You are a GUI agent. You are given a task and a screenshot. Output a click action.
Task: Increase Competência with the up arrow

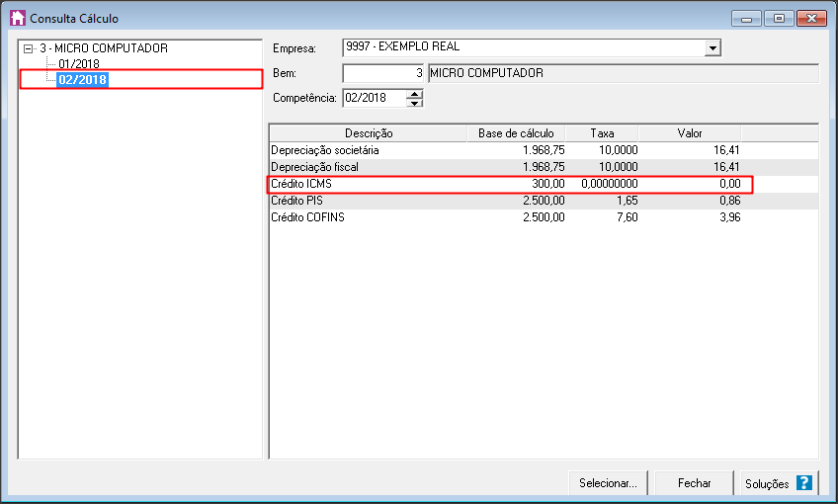[415, 94]
